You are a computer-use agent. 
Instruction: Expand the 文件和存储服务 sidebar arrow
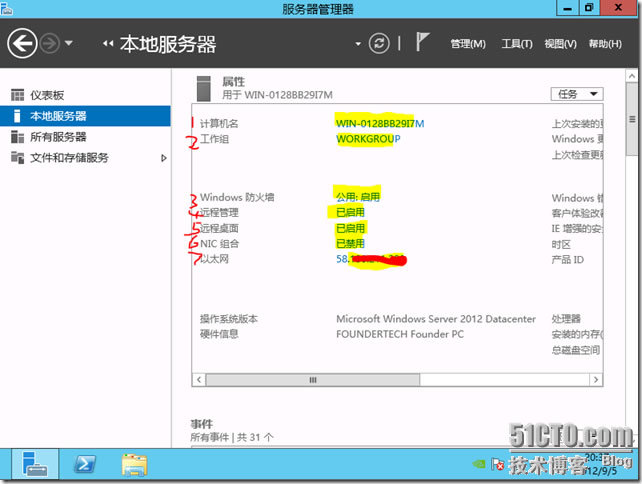[x=164, y=158]
